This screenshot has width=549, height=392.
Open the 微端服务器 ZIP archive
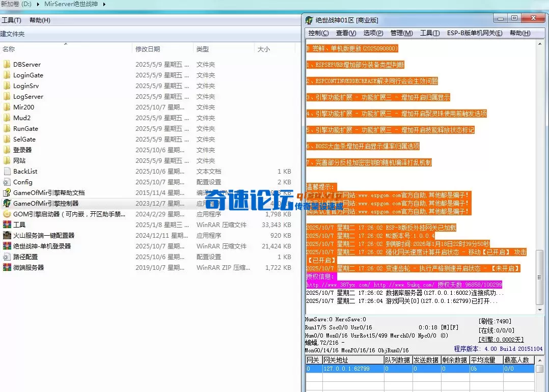coord(29,267)
